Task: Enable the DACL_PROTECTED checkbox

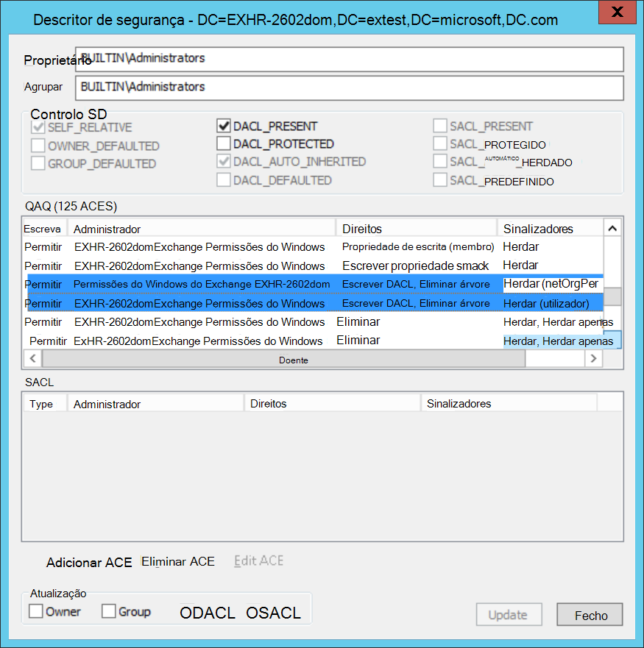Action: click(223, 143)
